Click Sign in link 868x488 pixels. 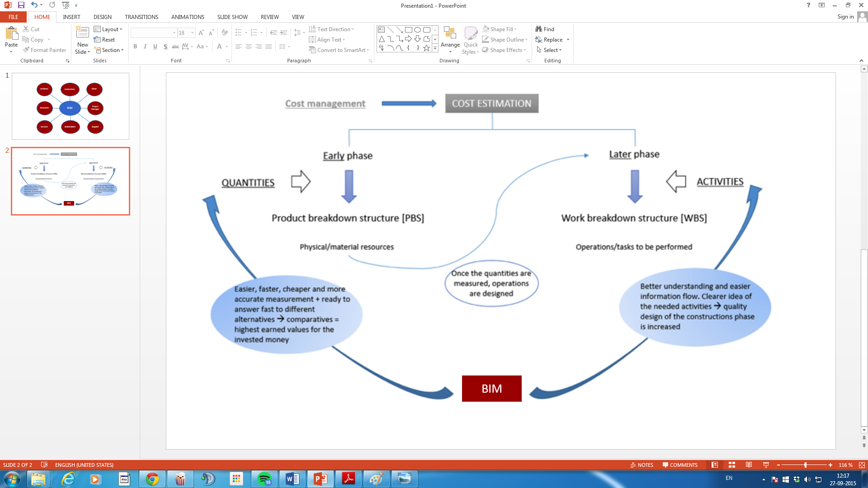845,17
